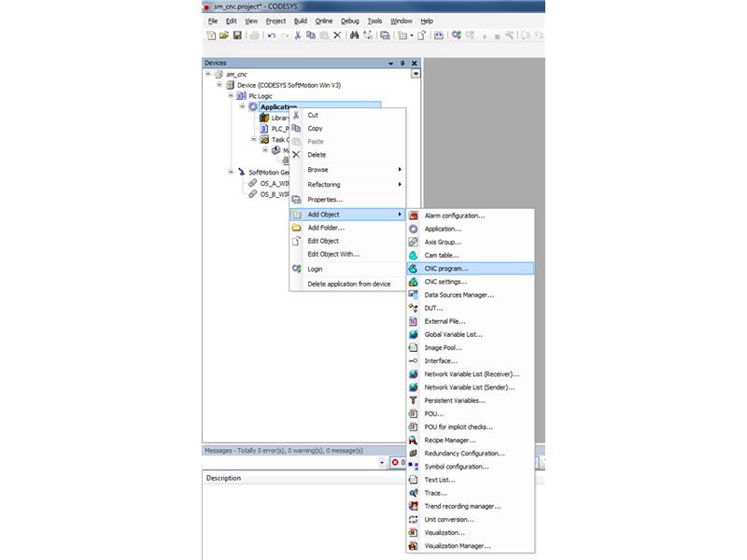Click the Cut scissors toolbar icon
747x560 pixels.
click(x=298, y=35)
